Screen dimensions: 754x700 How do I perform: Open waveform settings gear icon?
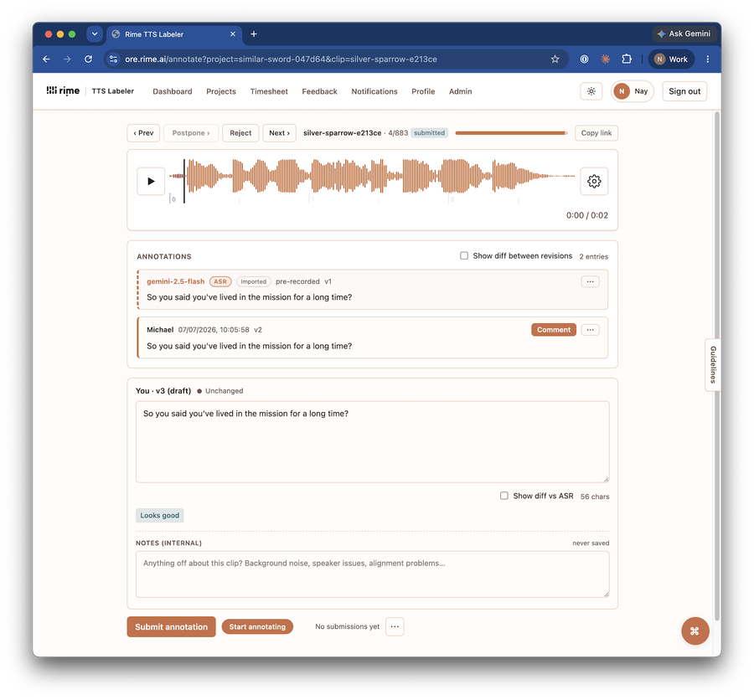click(x=594, y=181)
